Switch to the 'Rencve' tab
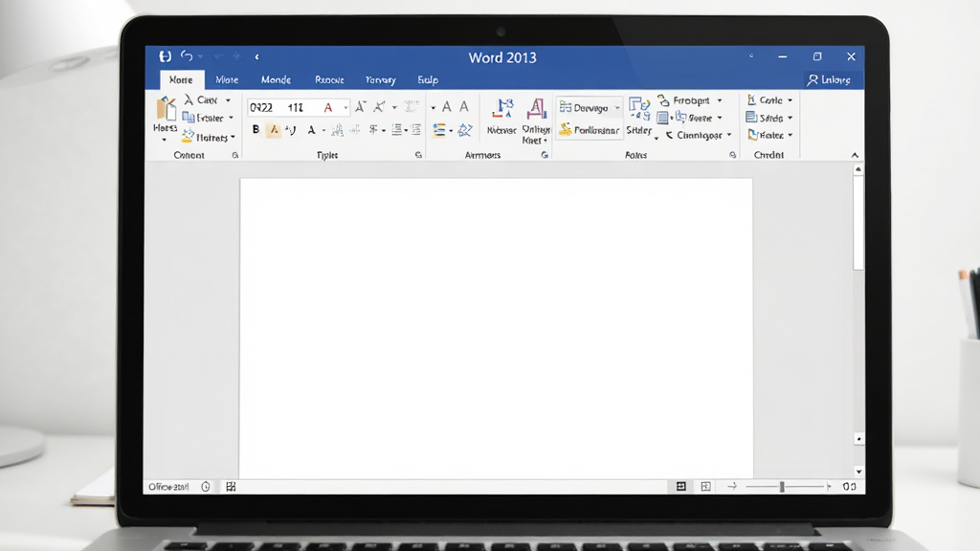980x551 pixels. click(329, 80)
